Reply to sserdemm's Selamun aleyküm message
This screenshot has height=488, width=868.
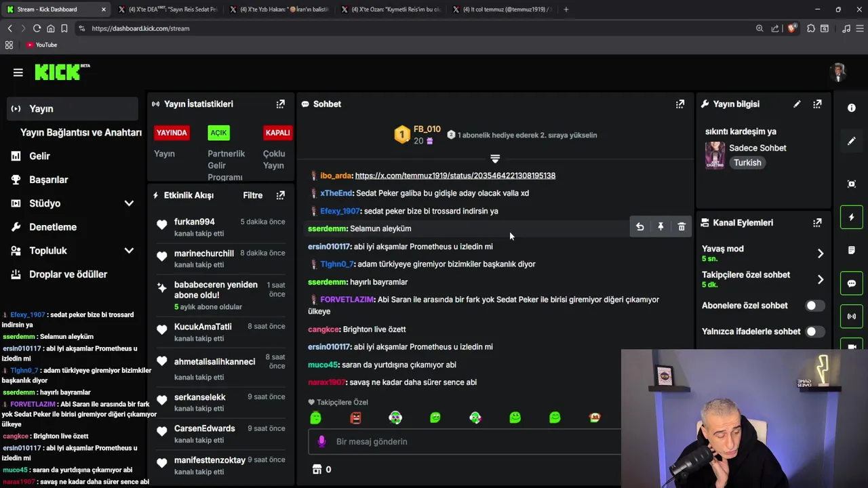pos(639,227)
